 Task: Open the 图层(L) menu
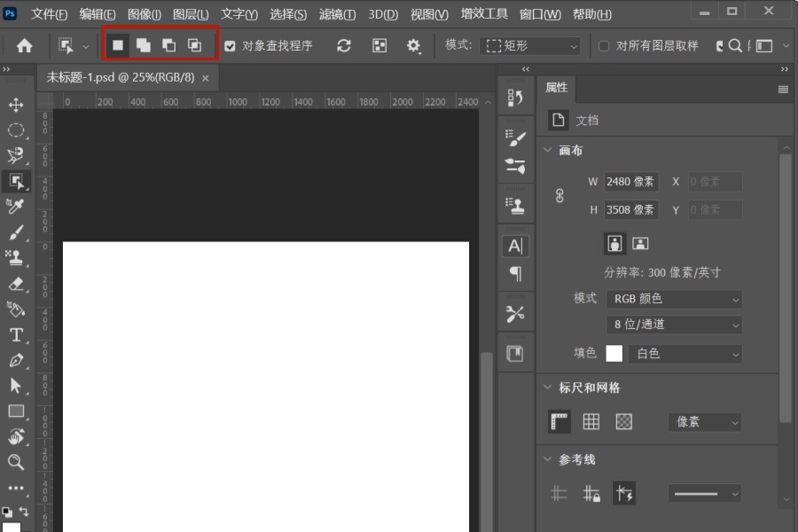(x=191, y=14)
